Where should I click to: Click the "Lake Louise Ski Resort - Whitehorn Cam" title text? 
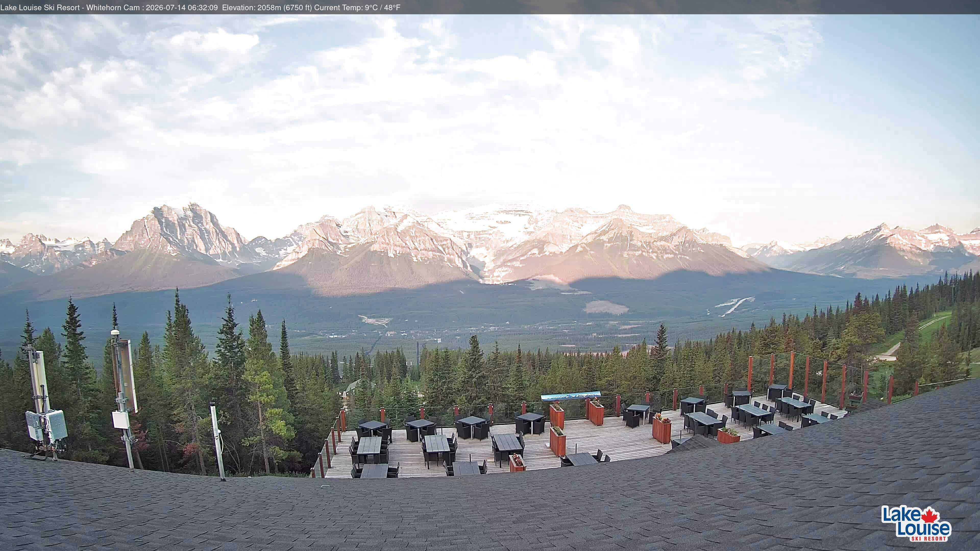70,8
